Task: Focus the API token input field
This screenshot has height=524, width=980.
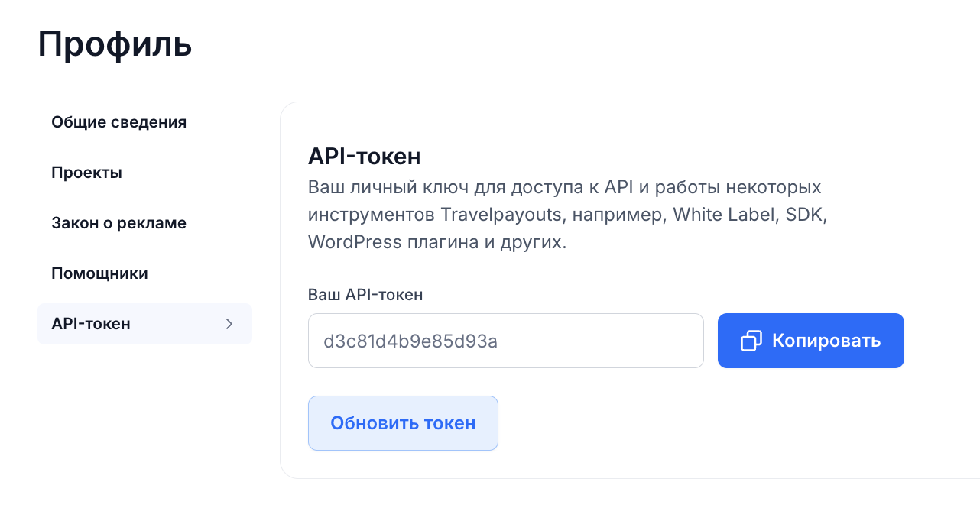Action: (x=506, y=341)
